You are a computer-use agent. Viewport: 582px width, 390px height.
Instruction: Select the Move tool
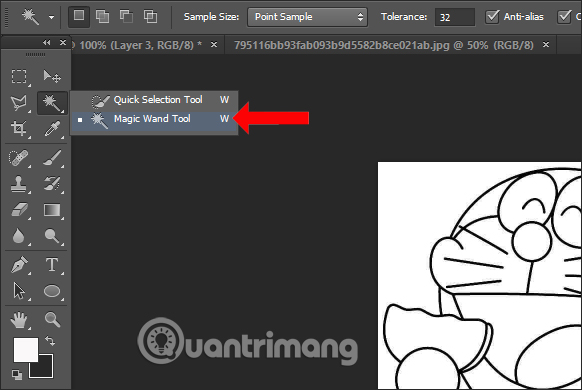52,76
